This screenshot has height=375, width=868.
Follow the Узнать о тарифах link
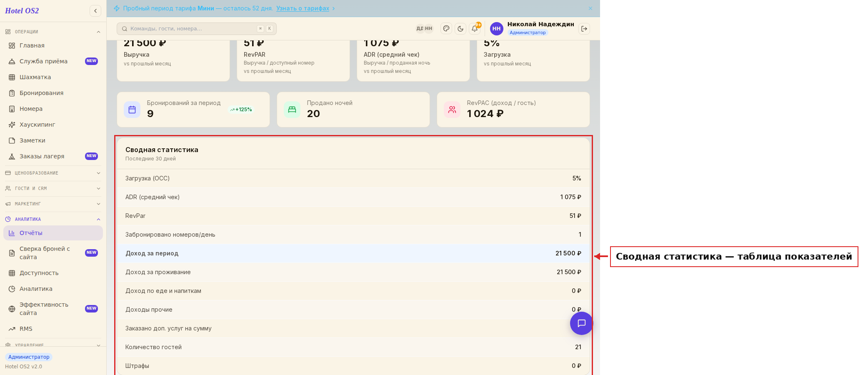(x=303, y=8)
